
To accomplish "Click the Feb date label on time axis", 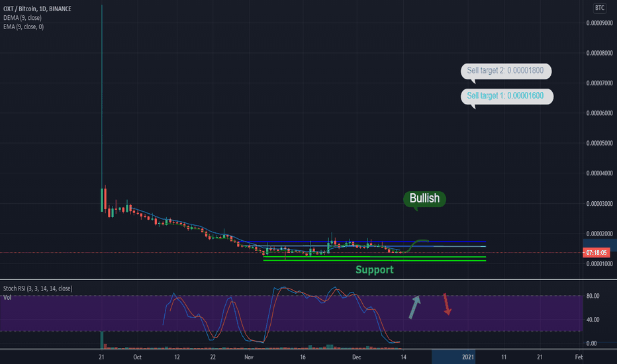I will (579, 357).
